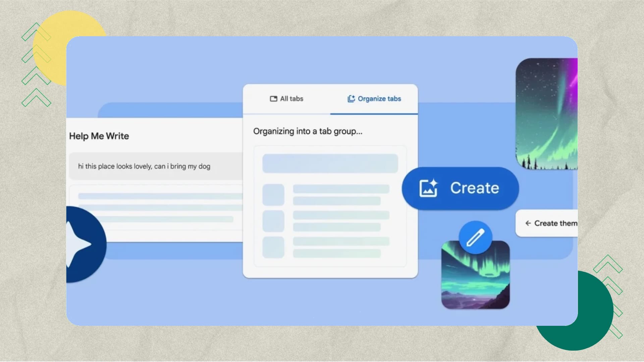Click the Create theme label

(x=555, y=223)
